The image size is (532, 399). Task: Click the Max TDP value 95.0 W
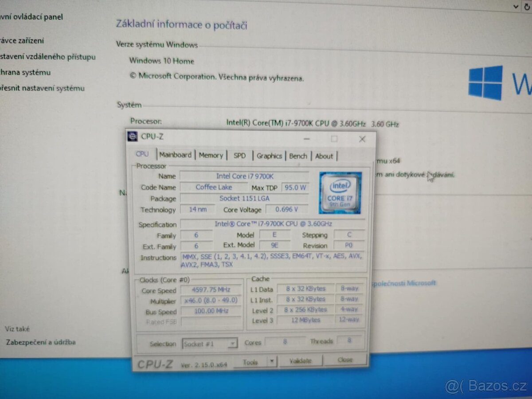click(x=296, y=188)
